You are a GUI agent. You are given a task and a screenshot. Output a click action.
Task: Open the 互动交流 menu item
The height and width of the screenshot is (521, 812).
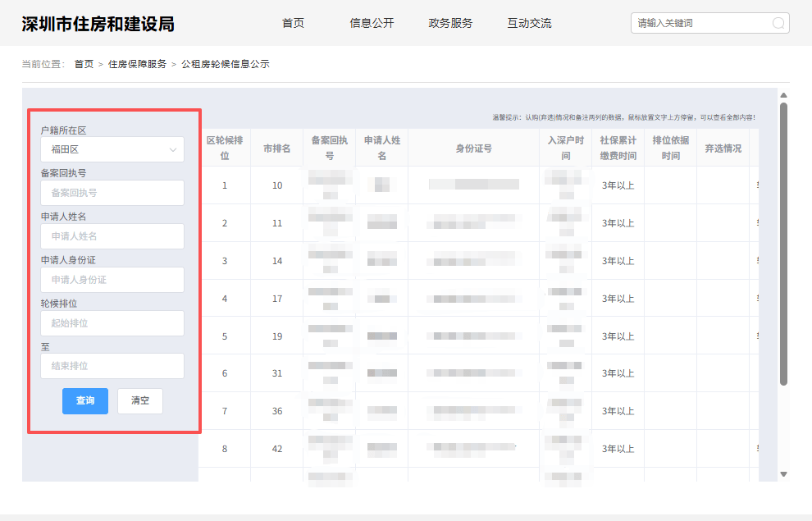pyautogui.click(x=529, y=23)
